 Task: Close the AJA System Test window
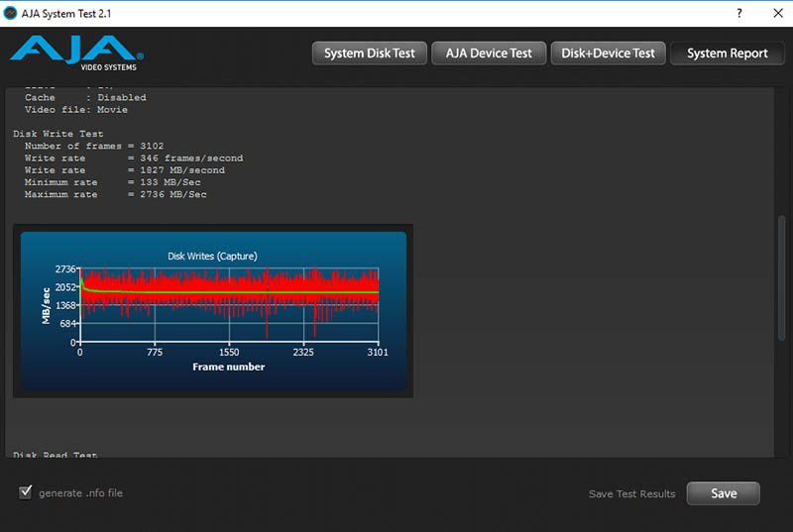pos(778,13)
